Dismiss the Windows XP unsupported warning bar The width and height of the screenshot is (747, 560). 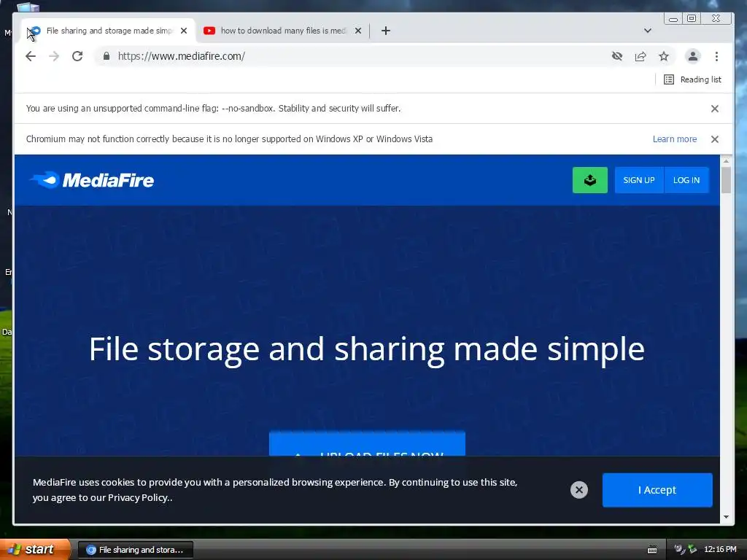coord(715,139)
